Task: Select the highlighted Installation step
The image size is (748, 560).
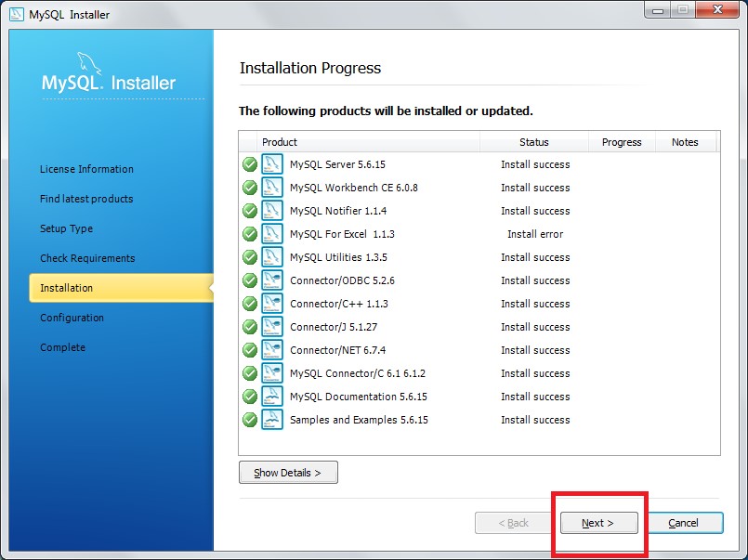Action: pos(121,288)
